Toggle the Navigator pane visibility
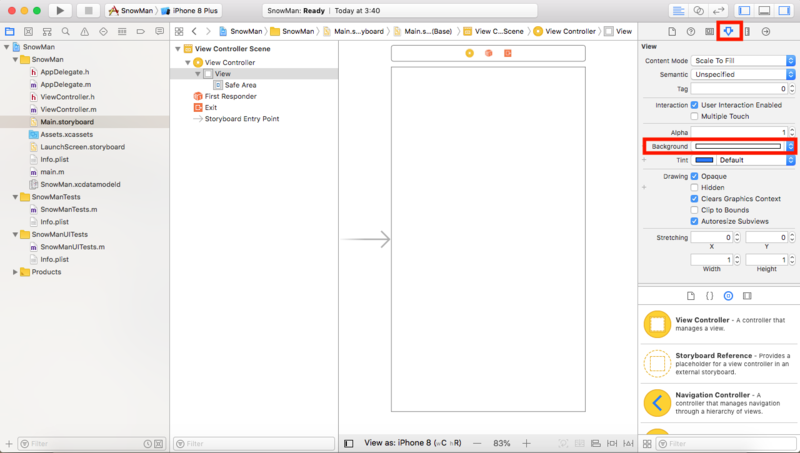Screen dimensions: 800x453 (744, 10)
